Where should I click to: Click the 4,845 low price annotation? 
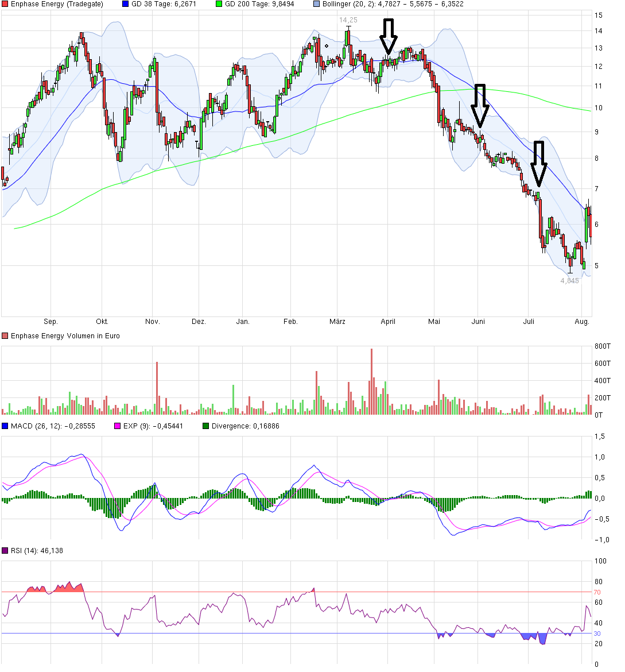click(570, 281)
